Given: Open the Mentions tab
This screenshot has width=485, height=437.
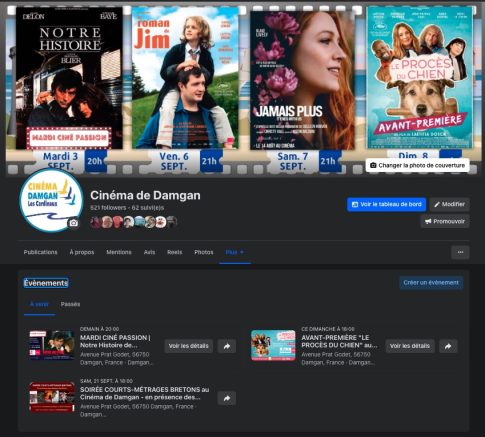Looking at the screenshot, I should coord(119,252).
